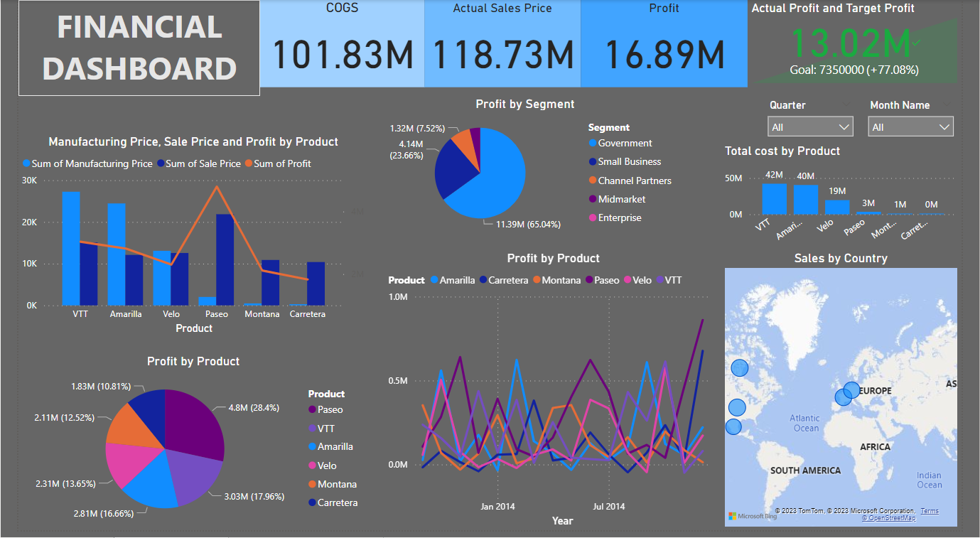Select the VTT legend marker above the line chart
The width and height of the screenshot is (980, 538).
coord(659,280)
